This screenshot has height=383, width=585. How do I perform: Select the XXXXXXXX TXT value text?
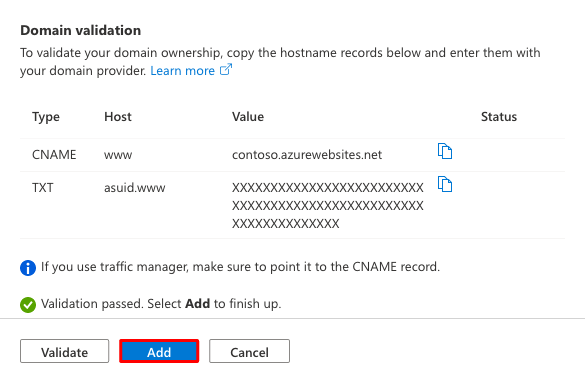328,205
